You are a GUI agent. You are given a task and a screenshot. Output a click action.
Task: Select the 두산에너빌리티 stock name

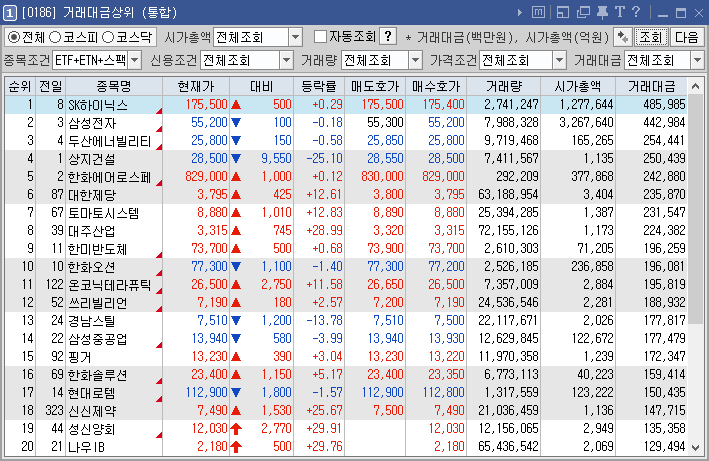(109, 141)
